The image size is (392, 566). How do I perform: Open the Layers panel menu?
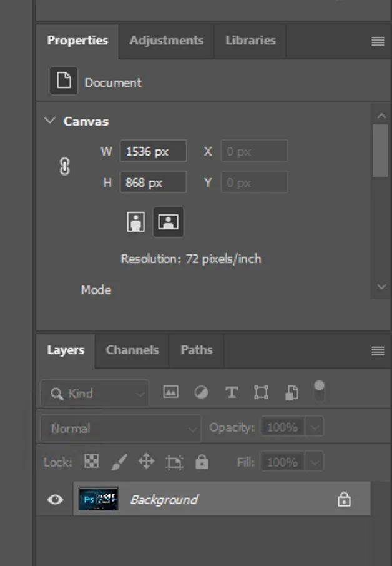[378, 351]
